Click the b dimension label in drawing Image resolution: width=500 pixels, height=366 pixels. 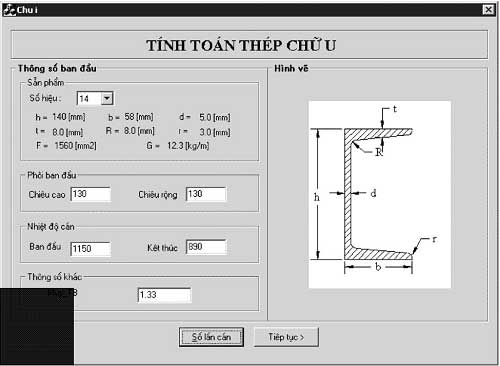378,267
